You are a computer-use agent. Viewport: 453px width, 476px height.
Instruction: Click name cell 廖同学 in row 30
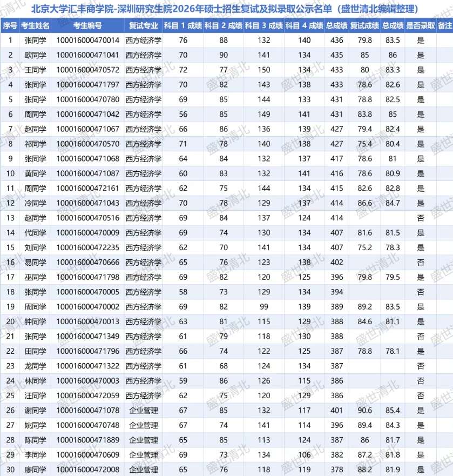tap(35, 469)
